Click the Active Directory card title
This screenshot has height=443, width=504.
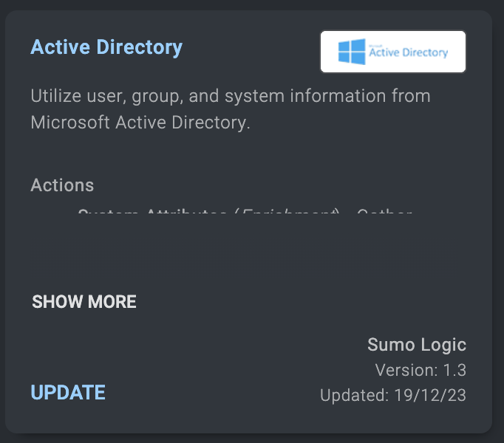pos(106,48)
